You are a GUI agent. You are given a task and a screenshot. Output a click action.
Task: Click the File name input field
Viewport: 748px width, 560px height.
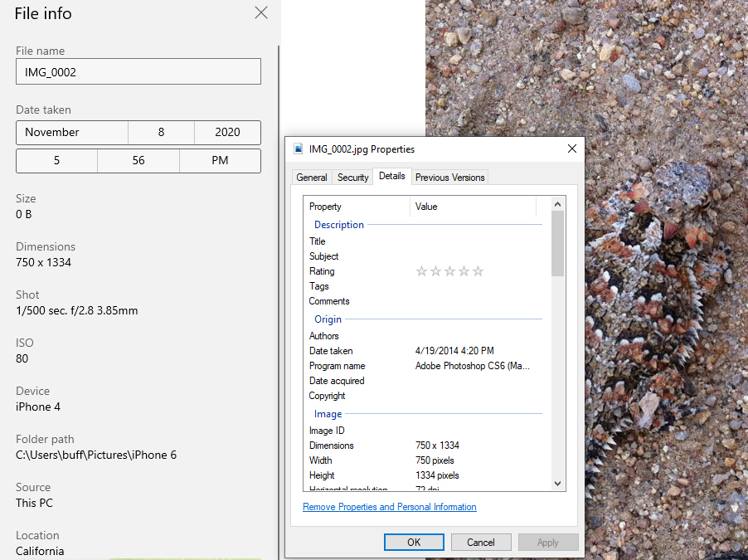click(138, 72)
